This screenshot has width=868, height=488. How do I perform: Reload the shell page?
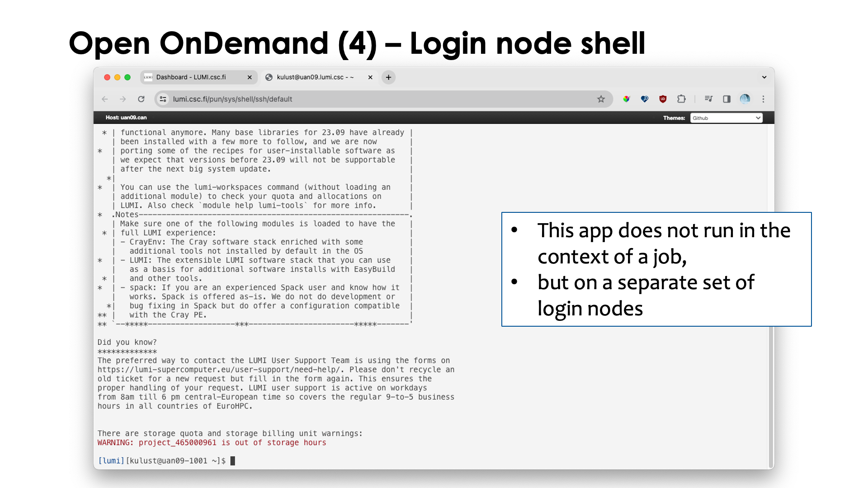click(141, 99)
